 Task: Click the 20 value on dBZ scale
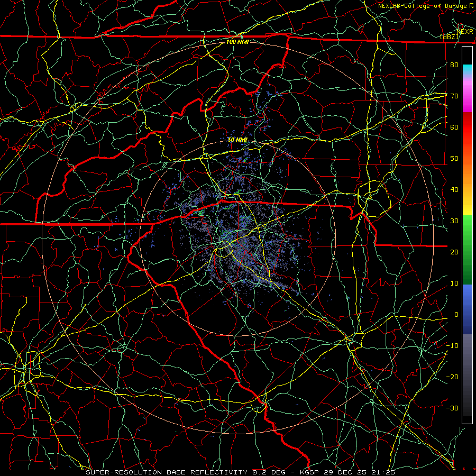tap(454, 252)
